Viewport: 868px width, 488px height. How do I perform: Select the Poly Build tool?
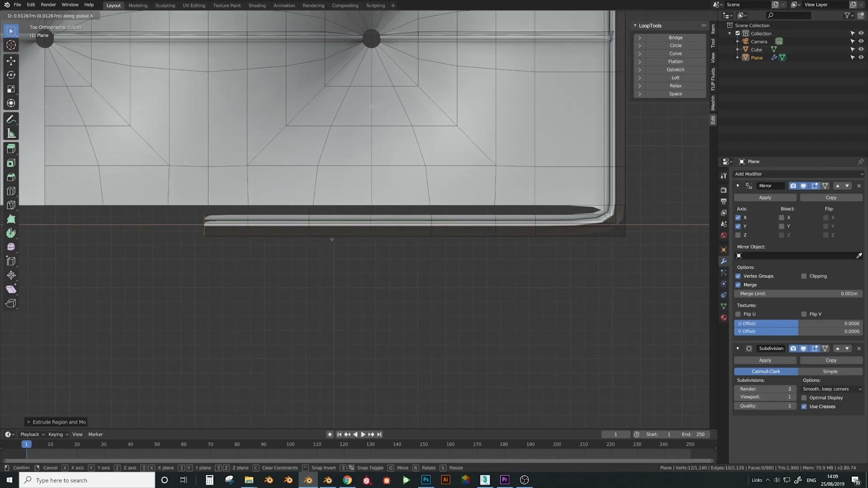(x=11, y=219)
